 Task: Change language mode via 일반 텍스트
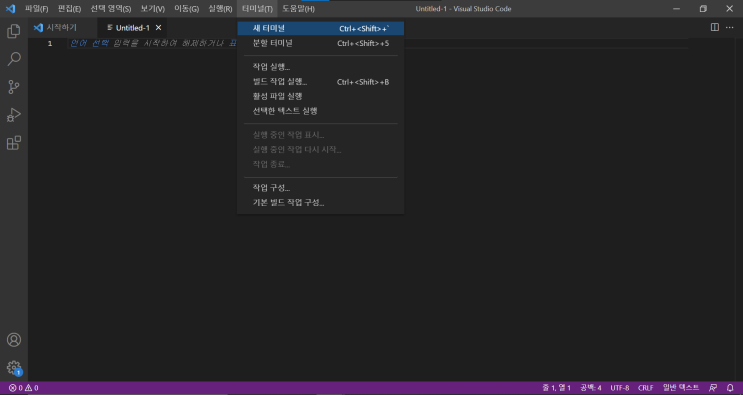pyautogui.click(x=680, y=388)
